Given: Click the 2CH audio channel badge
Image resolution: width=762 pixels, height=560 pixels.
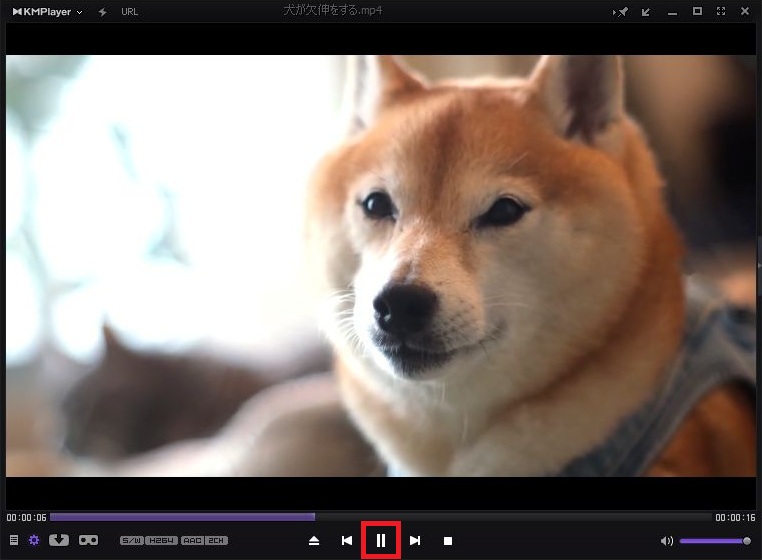Looking at the screenshot, I should [217, 540].
